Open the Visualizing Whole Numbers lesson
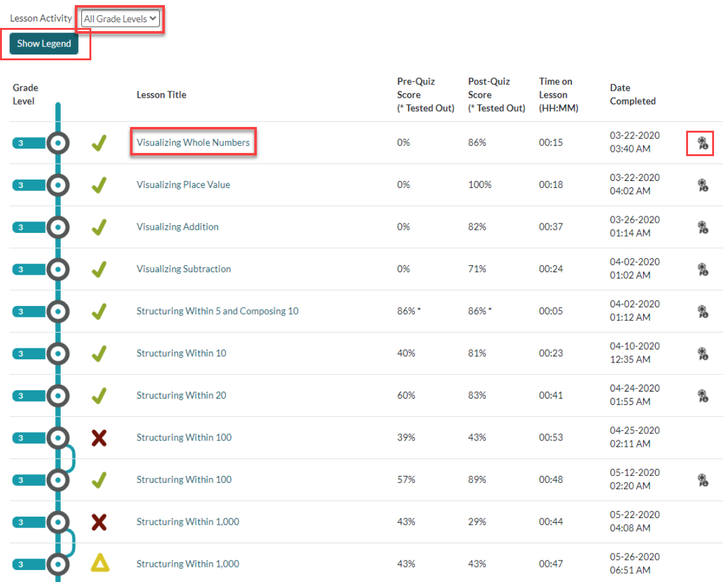This screenshot has height=582, width=728. click(x=193, y=142)
